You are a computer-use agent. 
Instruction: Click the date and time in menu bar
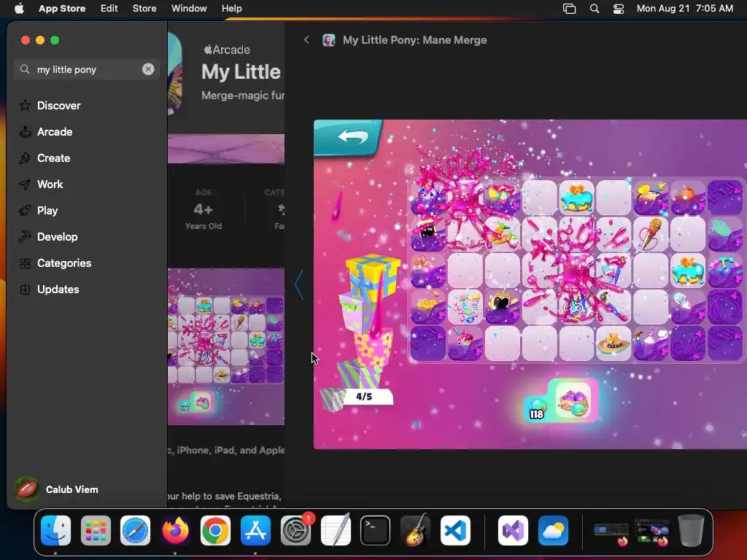684,8
